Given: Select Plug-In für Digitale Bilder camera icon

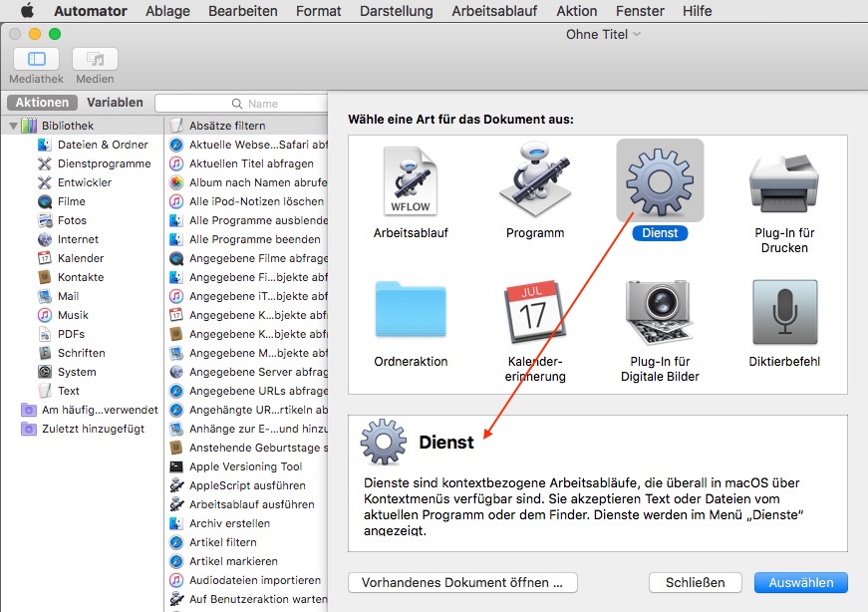Looking at the screenshot, I should (659, 312).
